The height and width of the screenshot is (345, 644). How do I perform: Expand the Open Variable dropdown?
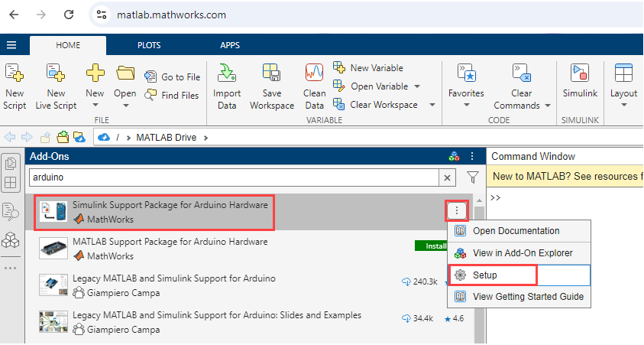point(416,86)
